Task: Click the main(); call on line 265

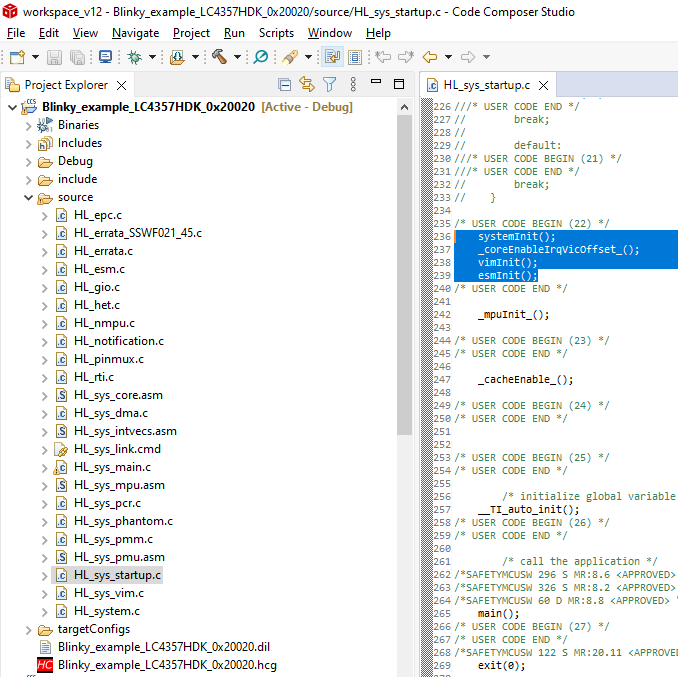Action: click(x=498, y=613)
